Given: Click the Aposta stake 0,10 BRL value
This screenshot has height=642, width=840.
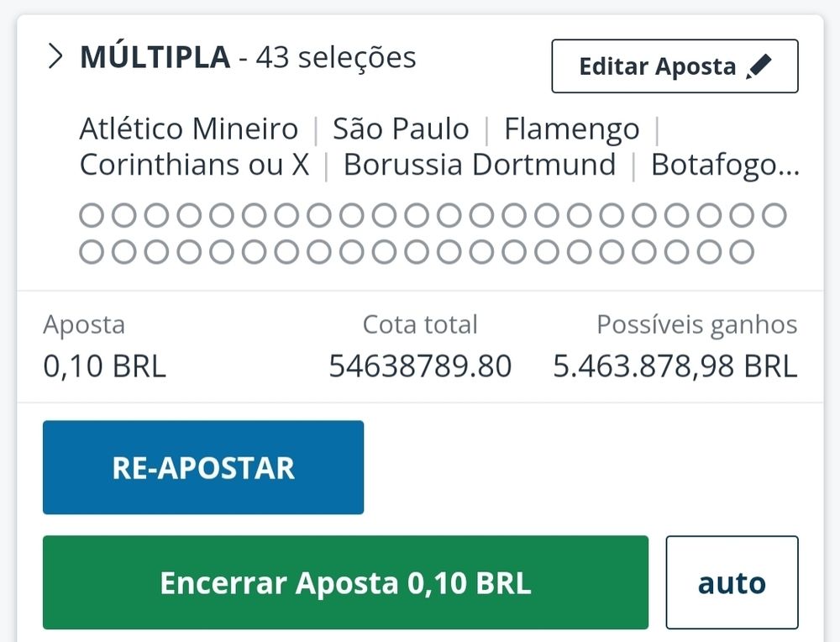Looking at the screenshot, I should coord(104,366).
